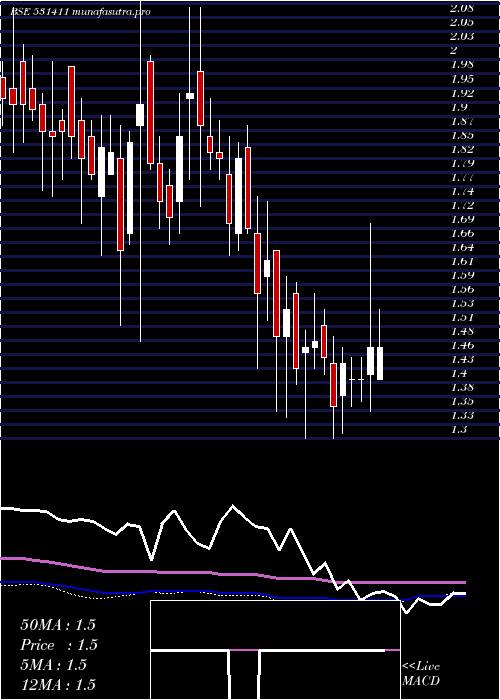This screenshot has height=700, width=500.
Task: Click the 5MA : 1.5 indicator readout
Action: pos(54,665)
